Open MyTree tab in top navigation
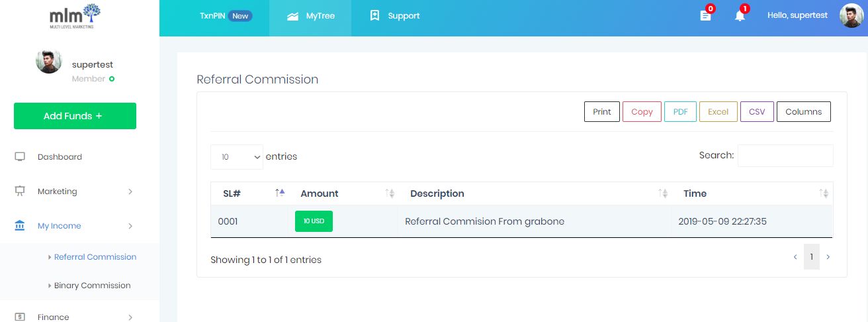868x322 pixels. 310,16
